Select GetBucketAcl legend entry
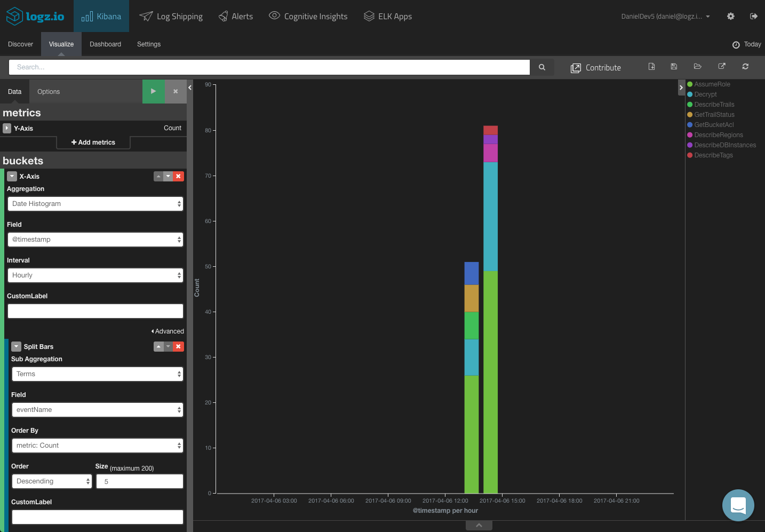Screen dimensions: 765x532 (711, 125)
